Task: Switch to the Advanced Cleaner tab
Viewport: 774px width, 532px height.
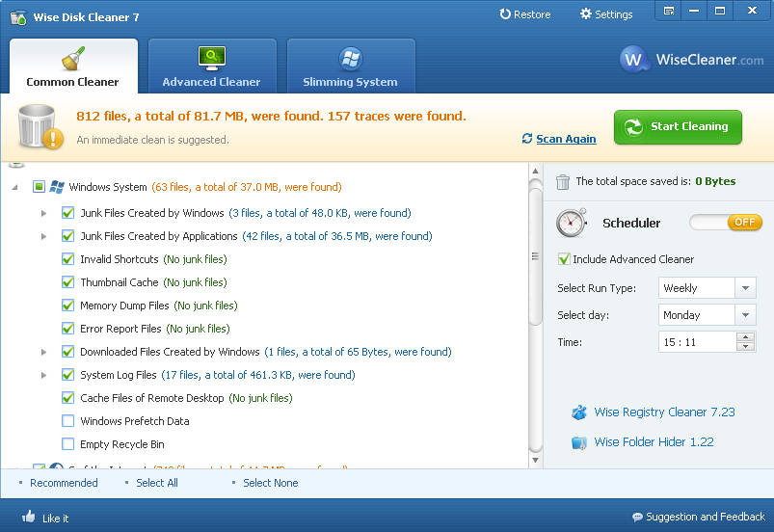Action: tap(212, 66)
